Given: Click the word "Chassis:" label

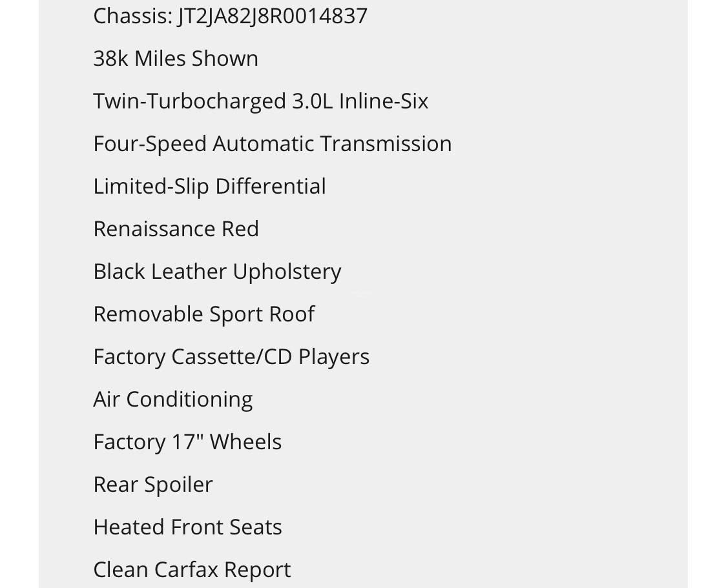Looking at the screenshot, I should pyautogui.click(x=132, y=16).
